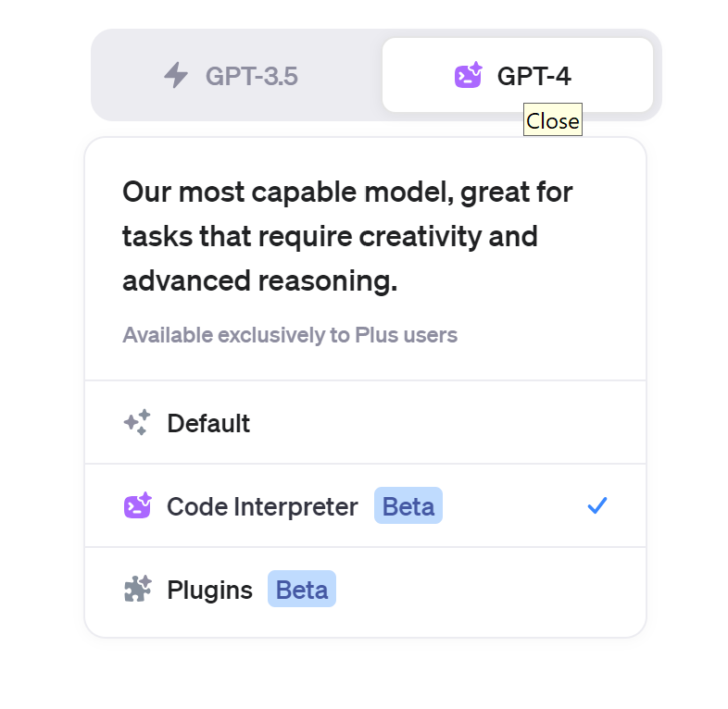Click the text 'tasks that require creativity and'
The width and height of the screenshot is (728, 709).
330,237
